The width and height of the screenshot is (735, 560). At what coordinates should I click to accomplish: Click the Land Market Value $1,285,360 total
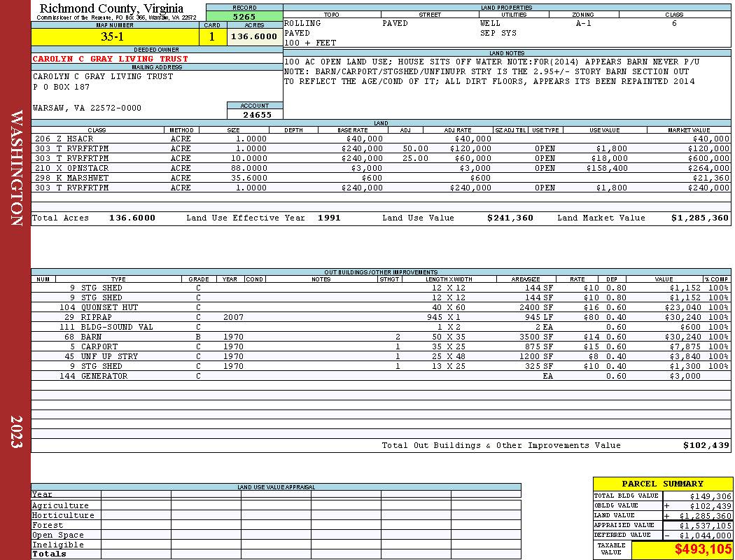click(700, 218)
